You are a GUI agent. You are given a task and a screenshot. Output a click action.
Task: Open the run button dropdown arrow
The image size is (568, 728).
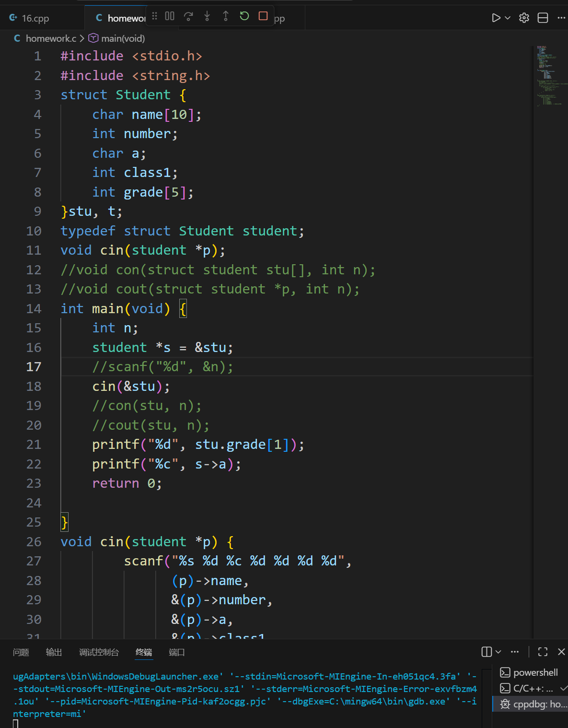pyautogui.click(x=508, y=18)
